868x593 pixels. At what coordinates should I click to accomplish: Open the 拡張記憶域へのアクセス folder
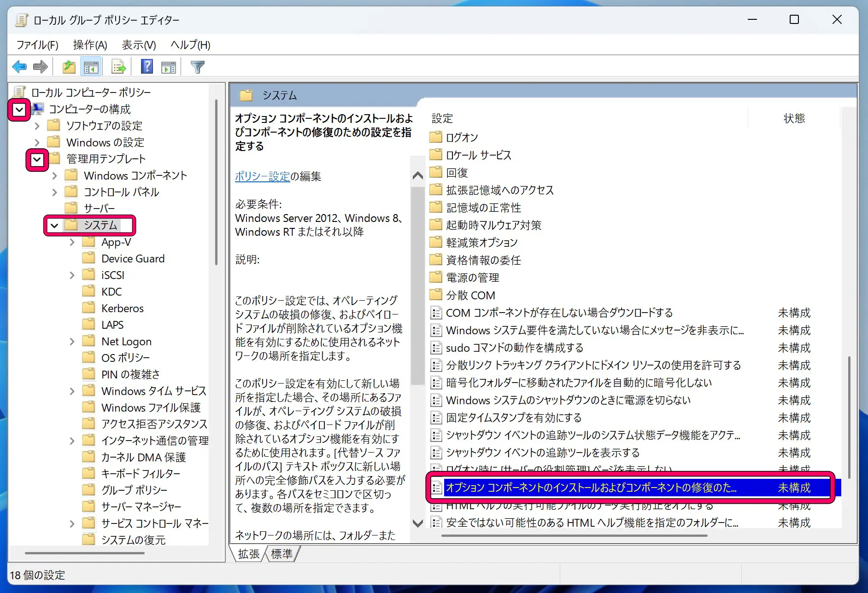tap(492, 190)
